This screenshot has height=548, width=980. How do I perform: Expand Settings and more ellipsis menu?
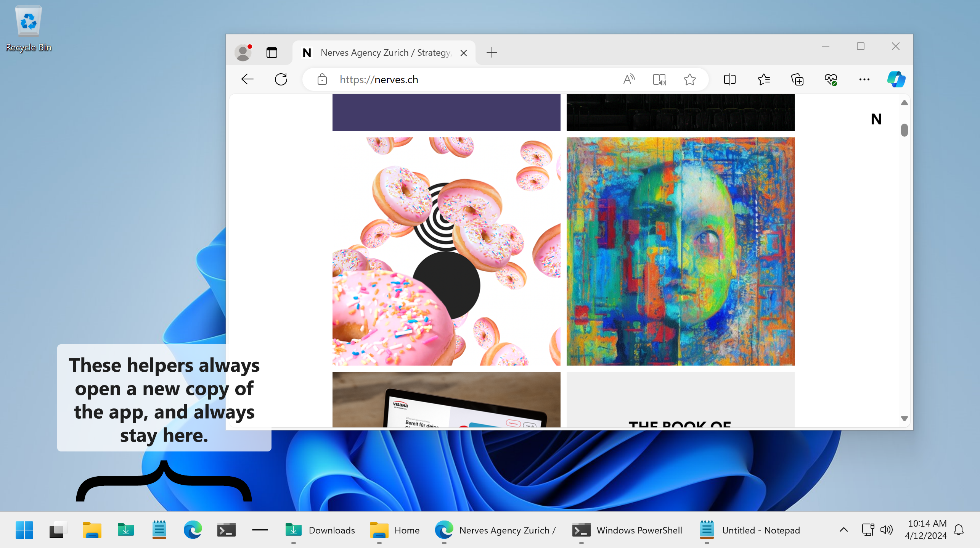[x=864, y=79]
